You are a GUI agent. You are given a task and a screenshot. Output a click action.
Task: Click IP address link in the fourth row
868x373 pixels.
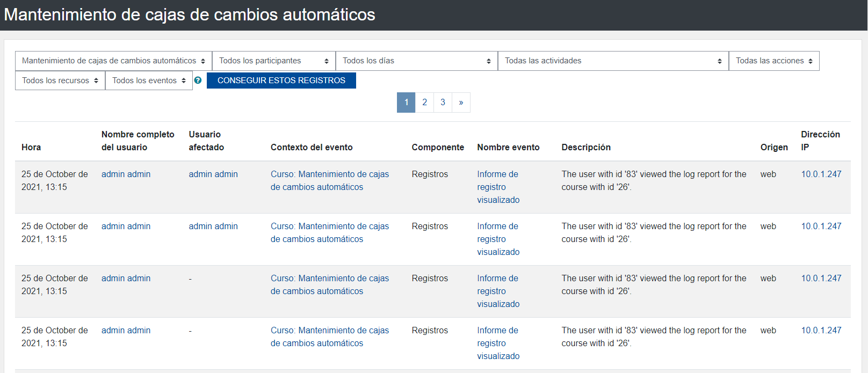[x=821, y=331]
